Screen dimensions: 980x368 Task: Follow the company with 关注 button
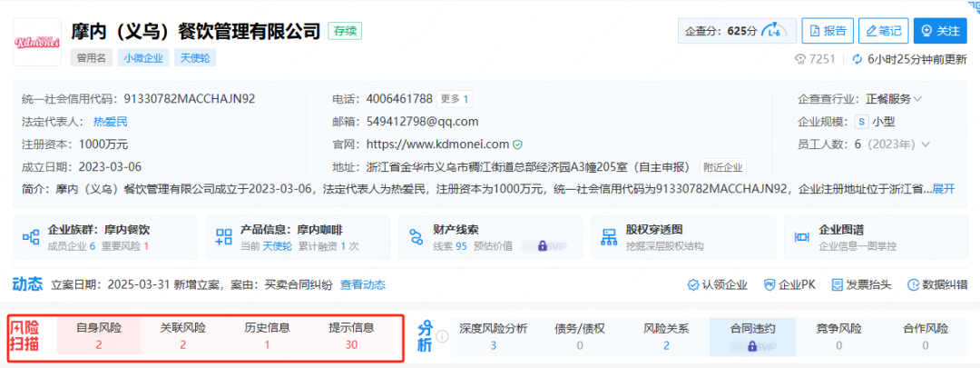[939, 31]
